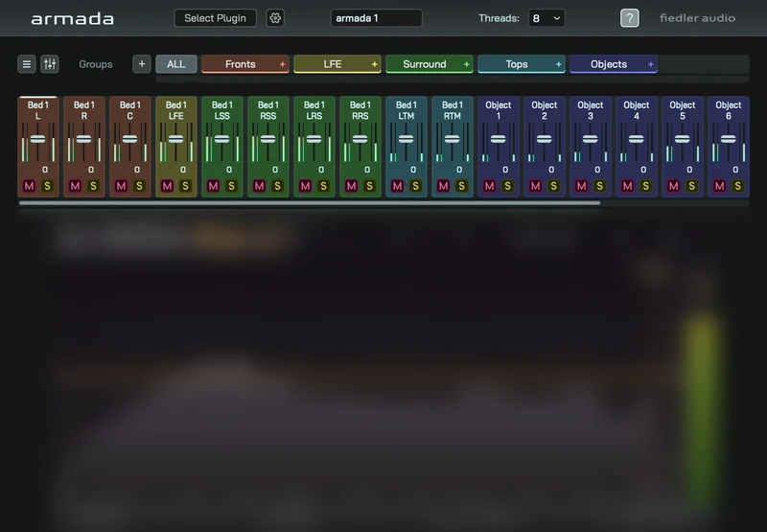Image resolution: width=767 pixels, height=532 pixels.
Task: Click the Groups label
Action: 96,64
